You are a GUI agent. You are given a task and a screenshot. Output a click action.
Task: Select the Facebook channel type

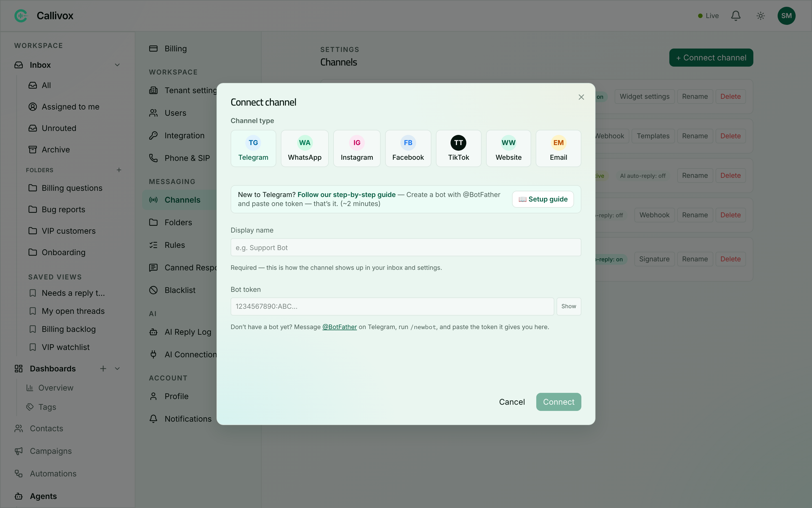[408, 148]
